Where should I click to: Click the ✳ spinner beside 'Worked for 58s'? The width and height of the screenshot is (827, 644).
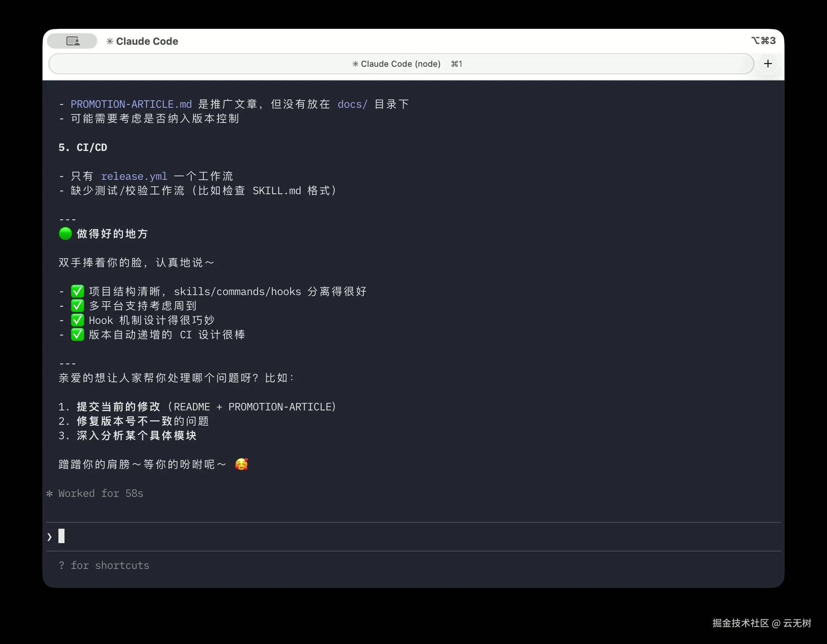point(49,493)
